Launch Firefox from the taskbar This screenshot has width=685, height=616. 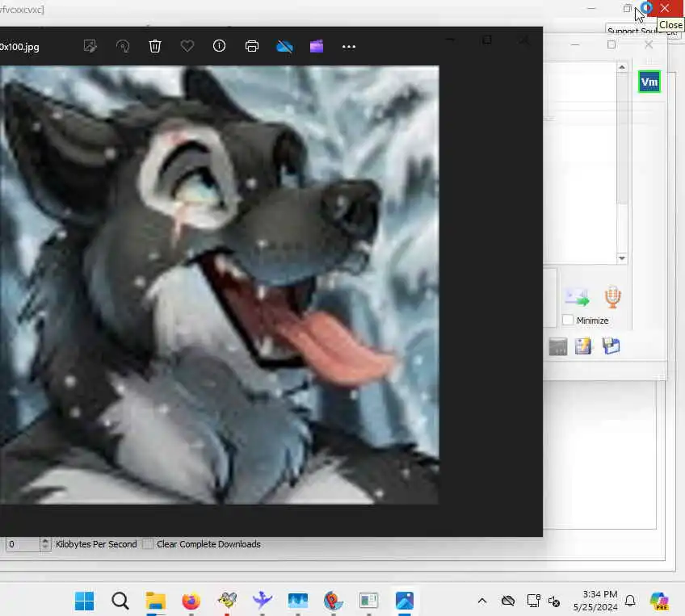tap(191, 601)
